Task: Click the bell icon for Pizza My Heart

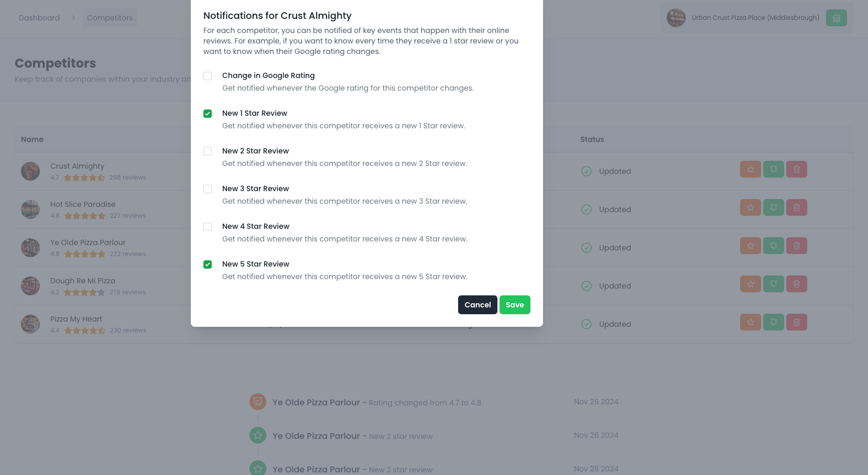Action: click(773, 322)
